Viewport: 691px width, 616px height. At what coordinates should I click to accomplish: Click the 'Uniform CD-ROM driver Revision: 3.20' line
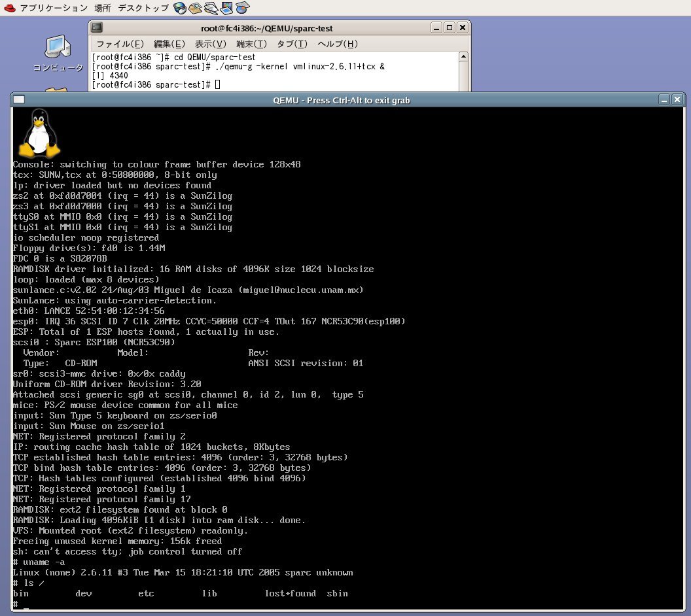tap(107, 384)
